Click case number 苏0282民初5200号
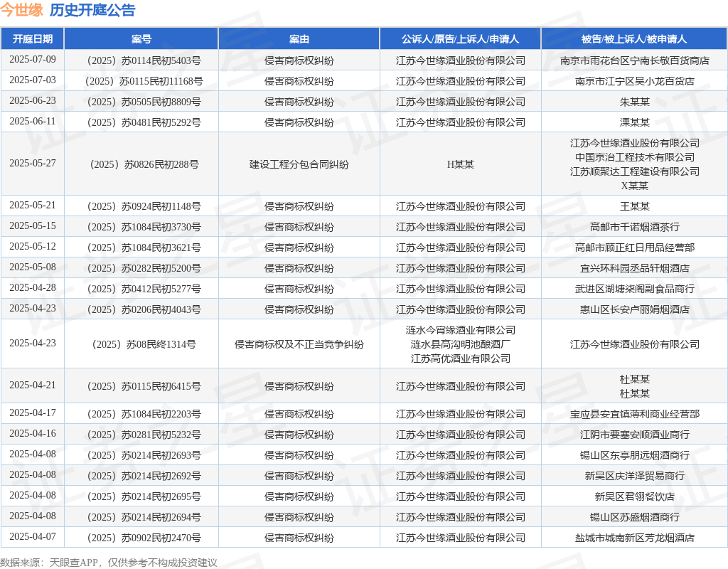The width and height of the screenshot is (728, 569). pyautogui.click(x=144, y=268)
